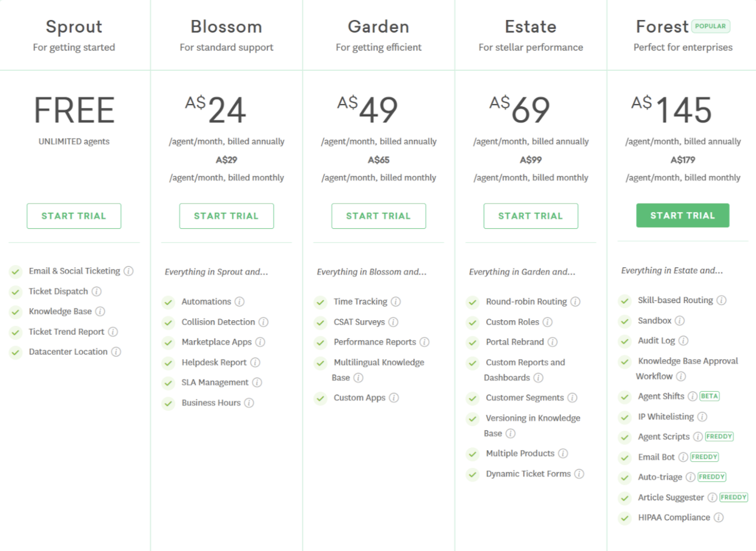The height and width of the screenshot is (551, 756).
Task: Open info tooltip for Custom Apps
Action: click(x=394, y=397)
